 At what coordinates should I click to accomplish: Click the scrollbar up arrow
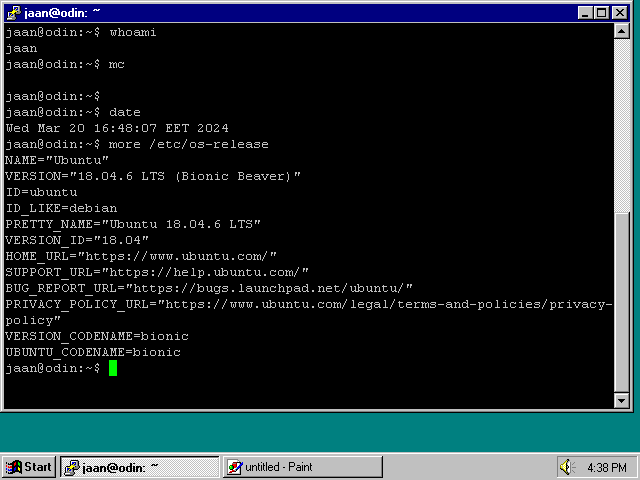click(622, 32)
